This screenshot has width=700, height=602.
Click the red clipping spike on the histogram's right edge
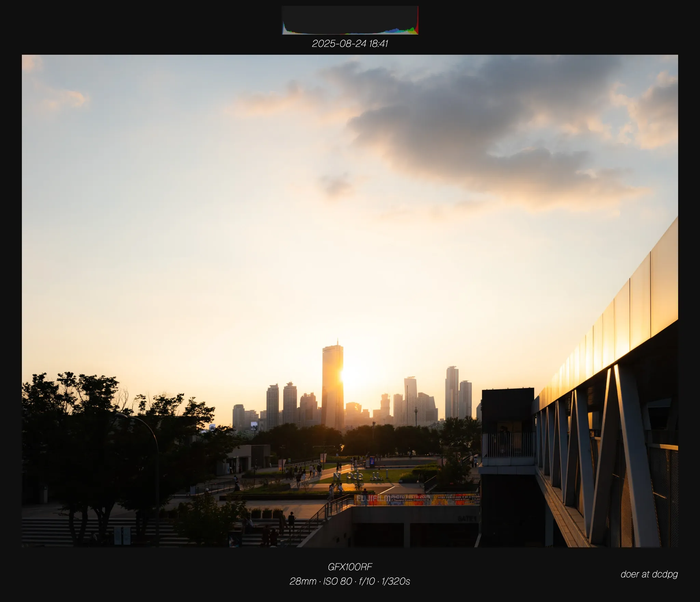(417, 21)
